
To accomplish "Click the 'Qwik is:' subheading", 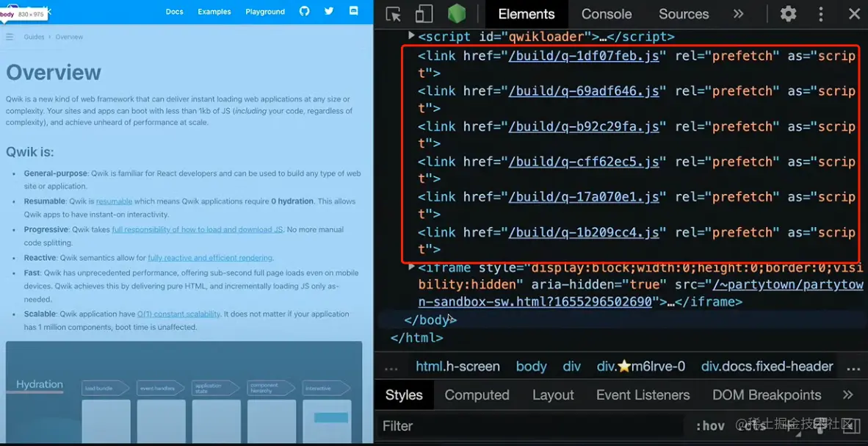I will [30, 152].
